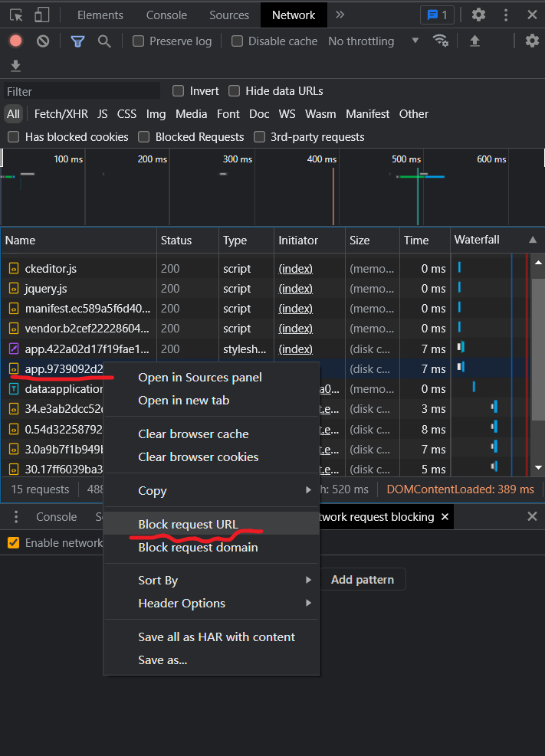Open the DevTools three-dot menu
The image size is (545, 756).
505,15
